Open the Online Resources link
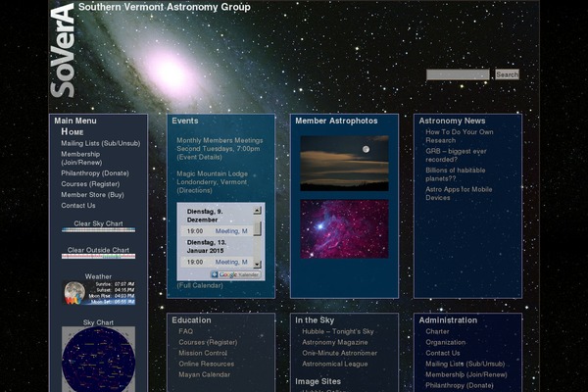588x392 pixels. pos(206,364)
